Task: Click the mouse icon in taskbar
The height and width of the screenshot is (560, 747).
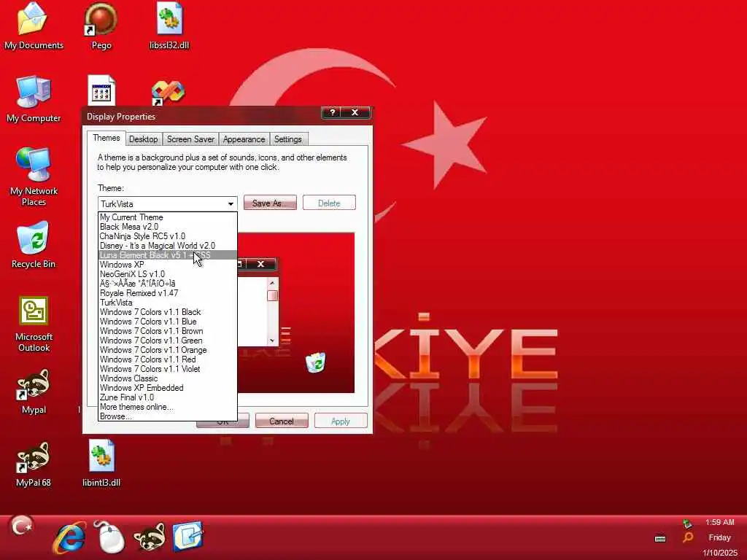Action: 109,537
